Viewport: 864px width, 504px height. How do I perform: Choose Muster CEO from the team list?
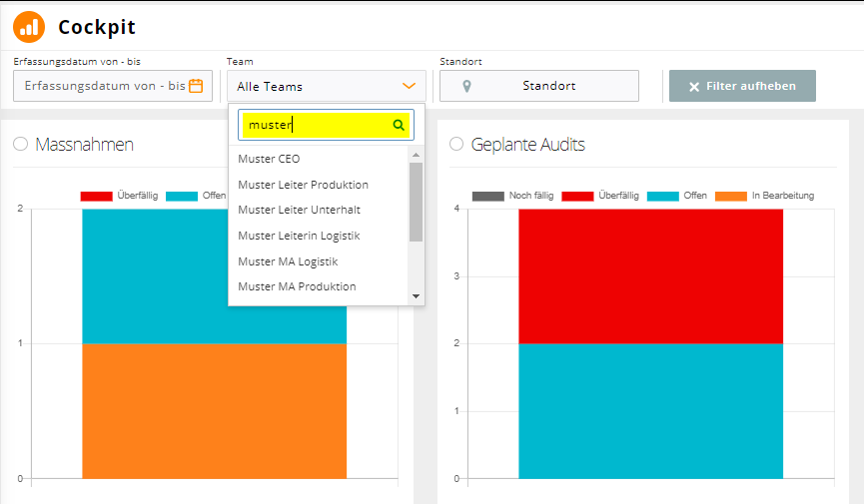(269, 159)
